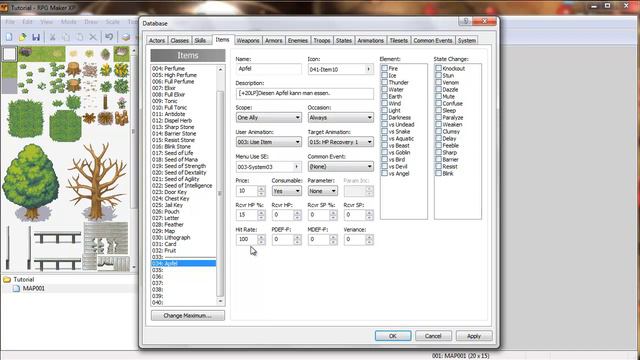640x360 pixels.
Task: Expand the User Animation dropdown
Action: pos(269,142)
